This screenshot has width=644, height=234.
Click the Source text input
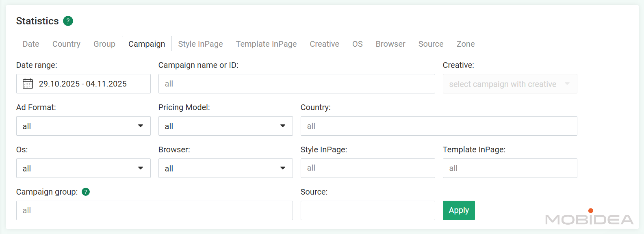pyautogui.click(x=368, y=210)
